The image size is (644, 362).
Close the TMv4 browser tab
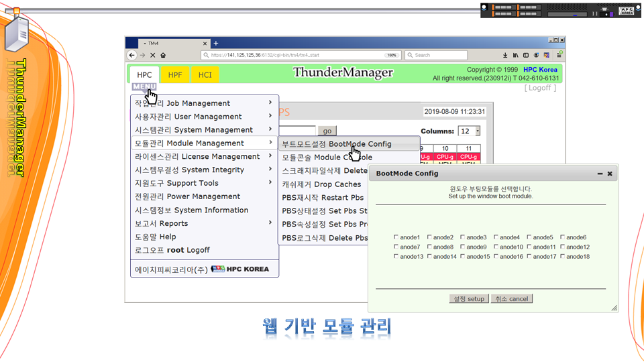[x=205, y=44]
